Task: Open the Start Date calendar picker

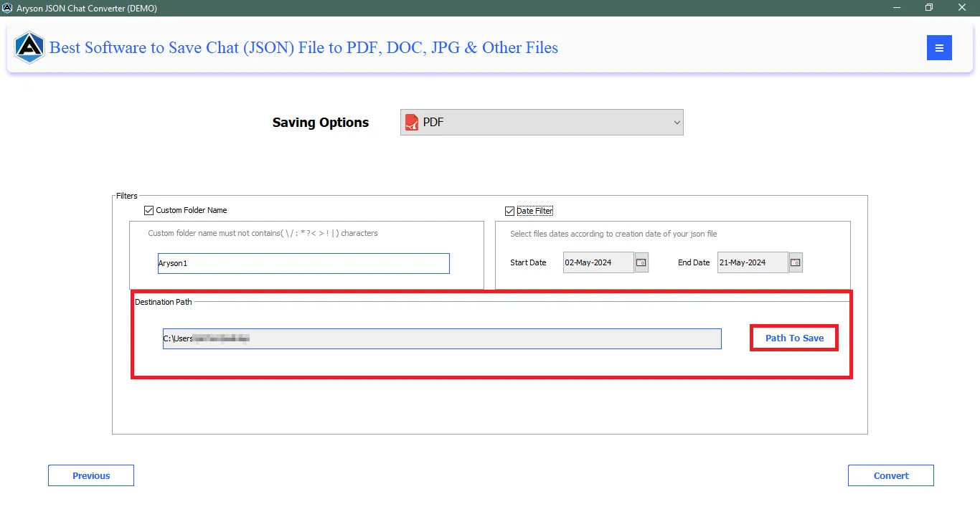Action: click(x=641, y=263)
